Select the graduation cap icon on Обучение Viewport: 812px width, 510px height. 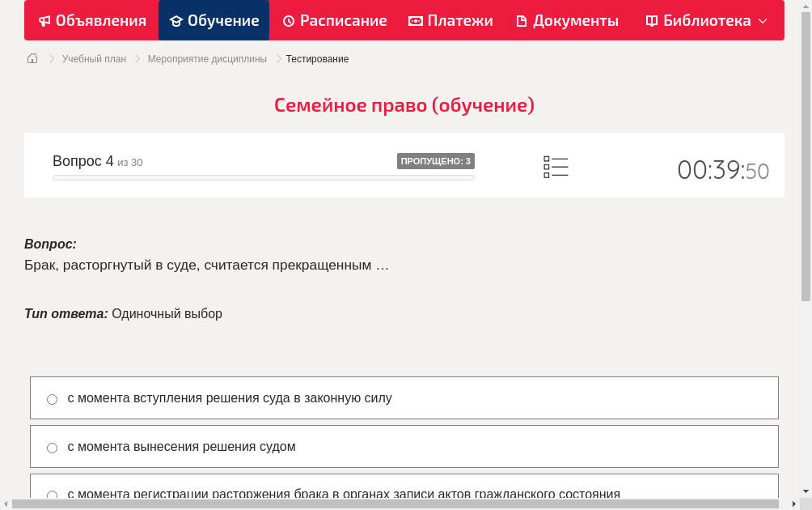[175, 20]
